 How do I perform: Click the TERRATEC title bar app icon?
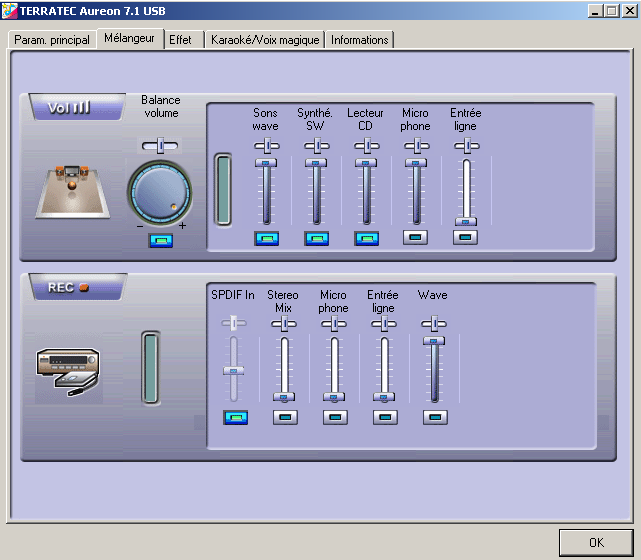tap(9, 11)
